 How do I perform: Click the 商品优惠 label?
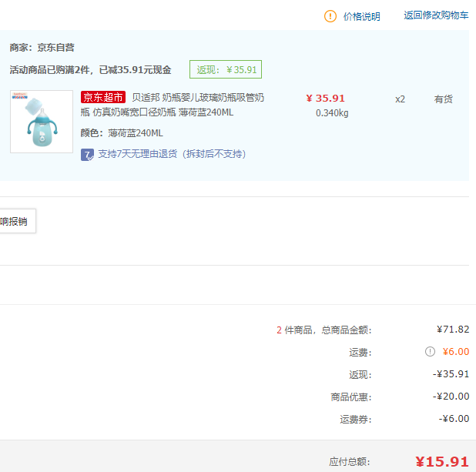(351, 397)
